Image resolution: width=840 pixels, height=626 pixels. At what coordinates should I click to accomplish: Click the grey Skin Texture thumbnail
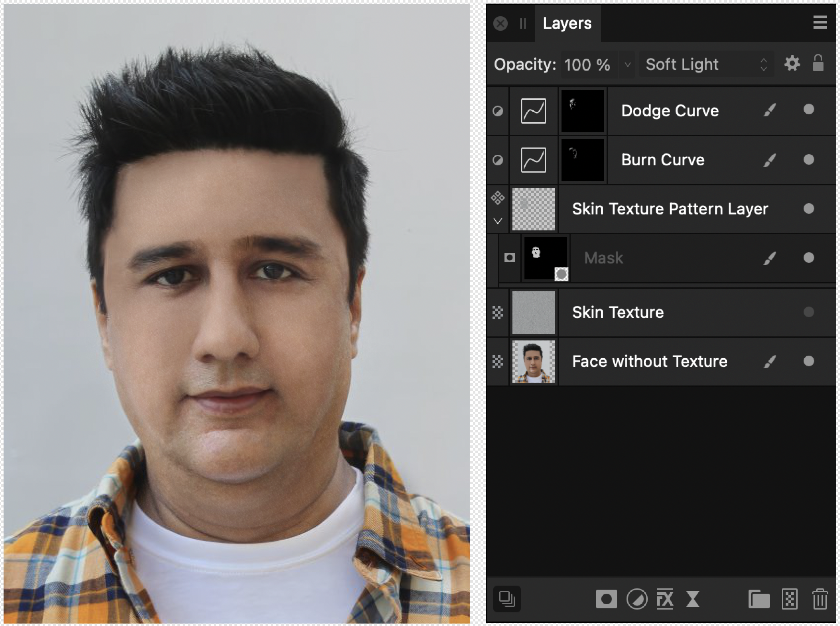(x=533, y=313)
